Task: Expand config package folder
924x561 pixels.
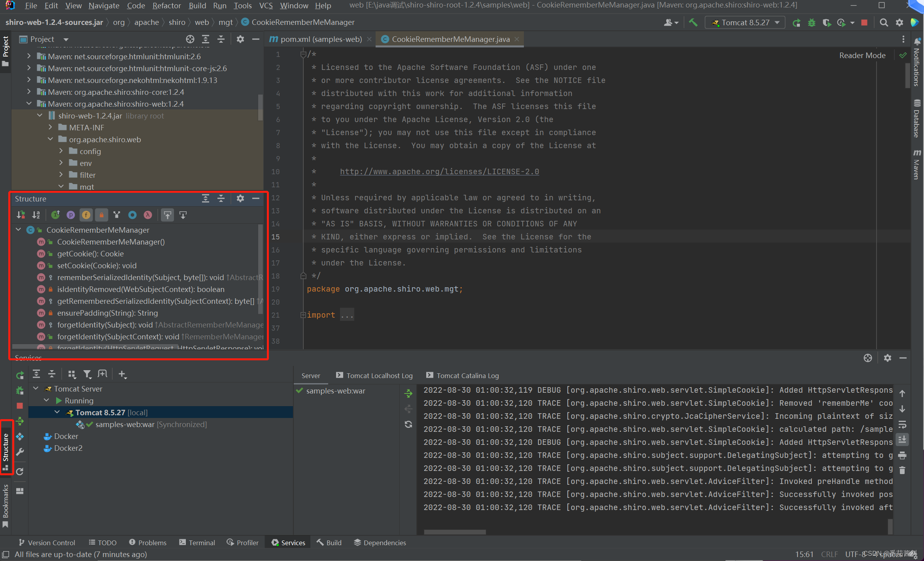Action: [x=61, y=151]
